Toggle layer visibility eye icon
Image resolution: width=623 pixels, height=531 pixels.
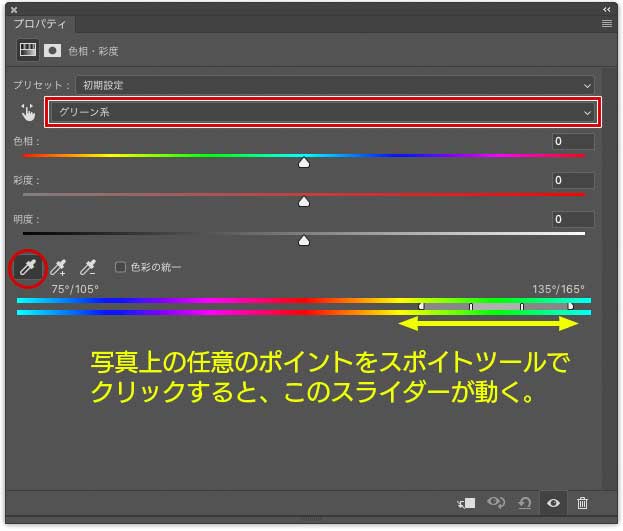[553, 503]
